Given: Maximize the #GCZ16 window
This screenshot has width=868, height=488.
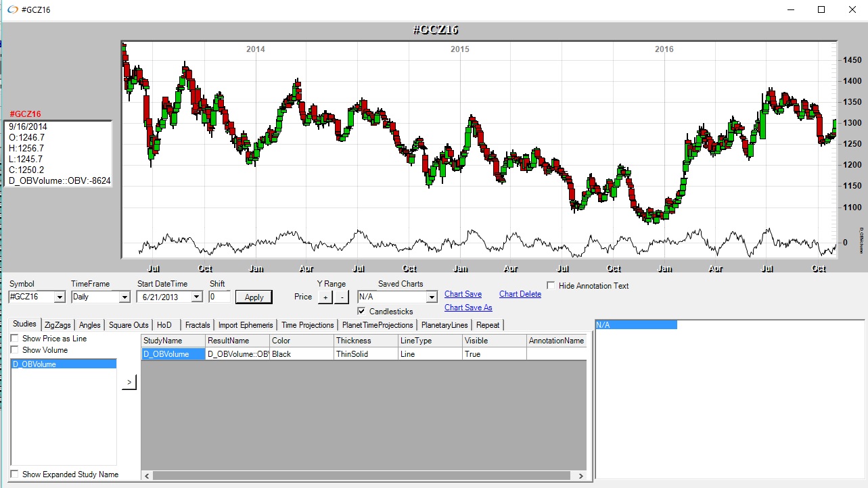Looking at the screenshot, I should pyautogui.click(x=821, y=9).
